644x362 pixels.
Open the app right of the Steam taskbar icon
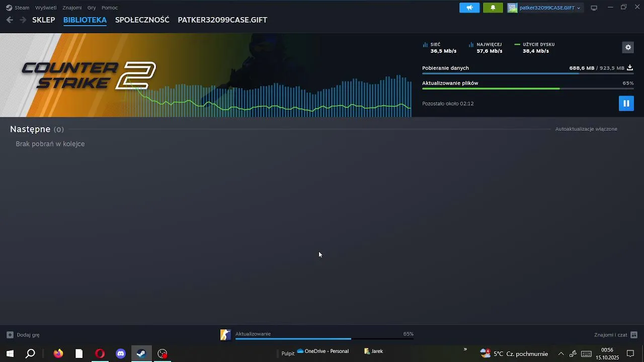pyautogui.click(x=162, y=353)
